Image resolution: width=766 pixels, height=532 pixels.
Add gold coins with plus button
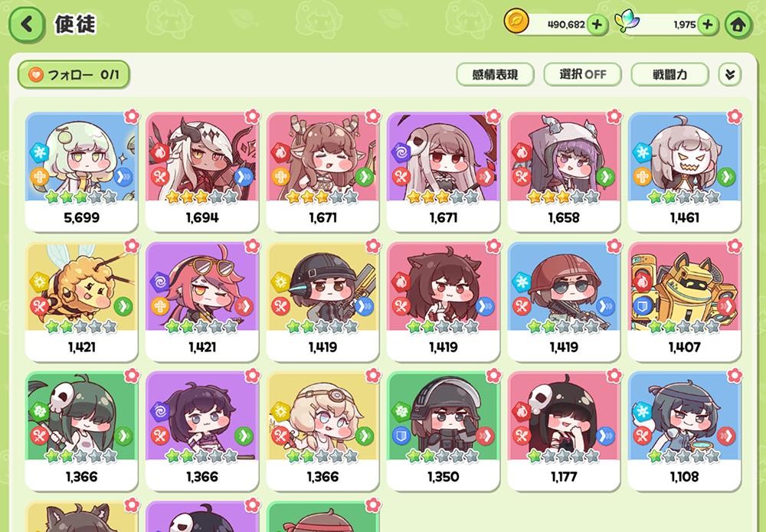click(x=597, y=24)
